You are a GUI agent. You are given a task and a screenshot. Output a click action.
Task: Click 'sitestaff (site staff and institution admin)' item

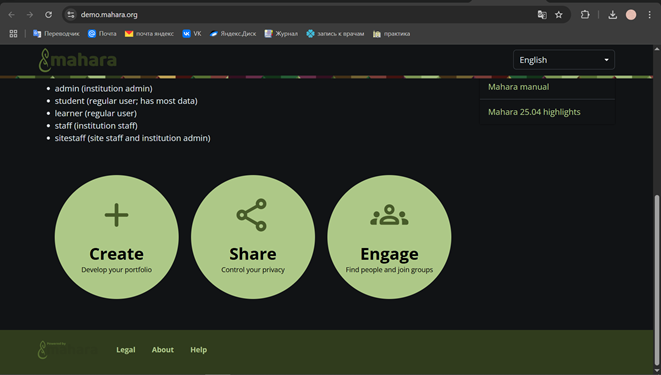click(x=132, y=138)
